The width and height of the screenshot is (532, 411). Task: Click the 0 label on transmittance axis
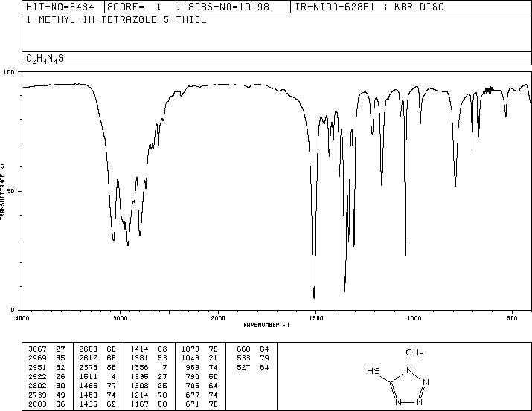click(x=13, y=310)
